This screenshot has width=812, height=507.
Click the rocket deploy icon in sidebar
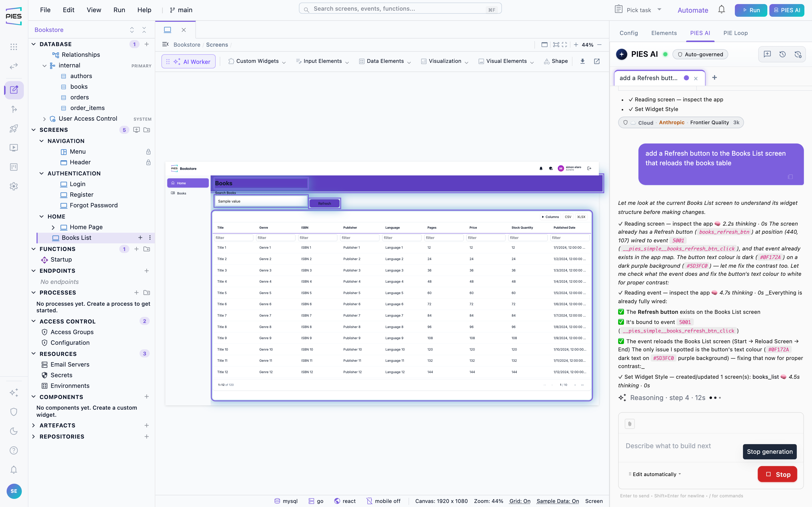(x=14, y=129)
